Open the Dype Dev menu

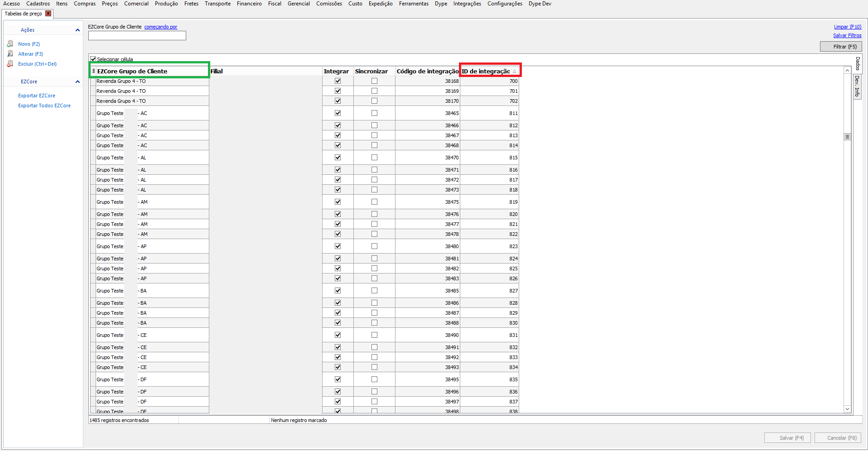[540, 4]
